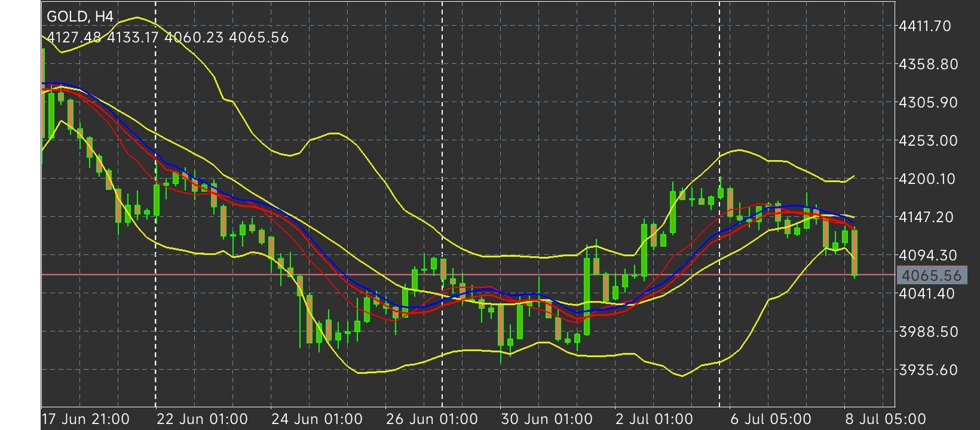The image size is (980, 430).
Task: Select the high value 4133.17 in header
Action: (133, 38)
